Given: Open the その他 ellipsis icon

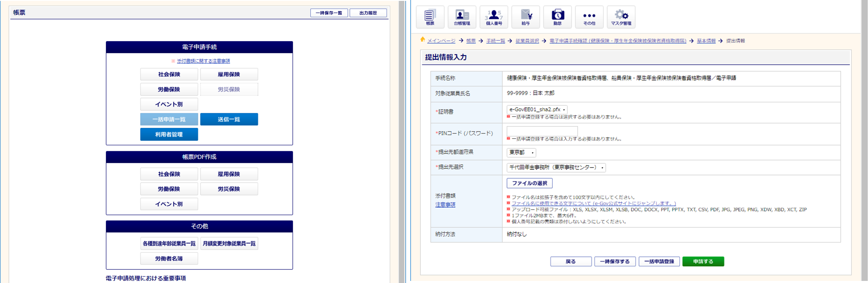Looking at the screenshot, I should click(x=589, y=17).
